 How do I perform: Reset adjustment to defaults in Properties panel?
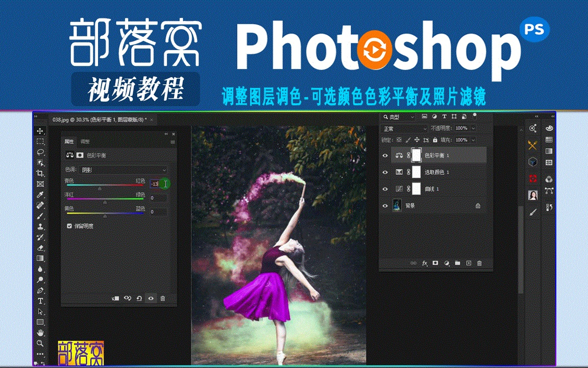pyautogui.click(x=139, y=298)
